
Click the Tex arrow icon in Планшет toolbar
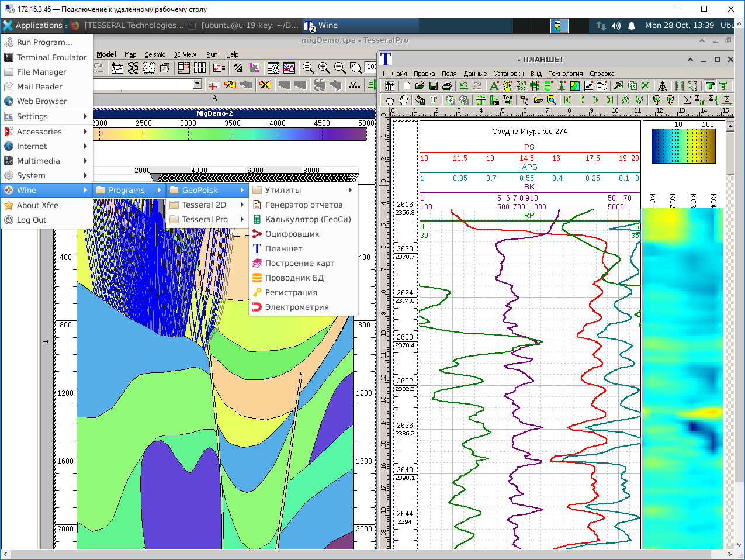(x=508, y=100)
